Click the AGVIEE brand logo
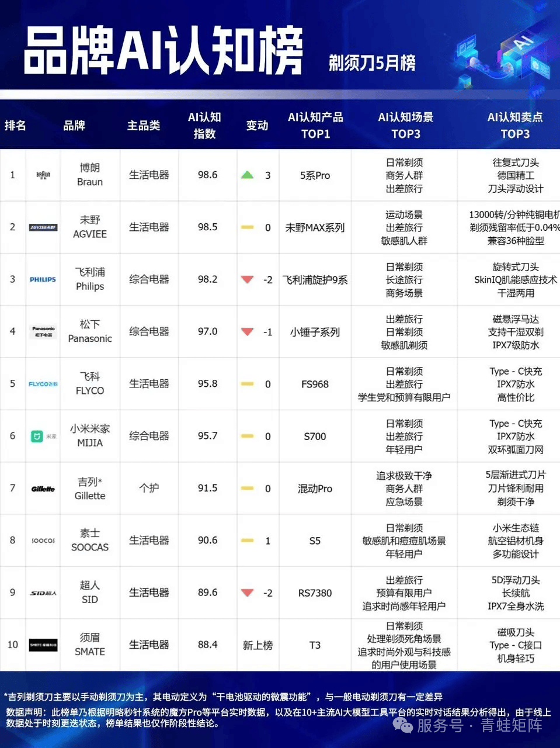The height and width of the screenshot is (748, 560). pos(42,227)
